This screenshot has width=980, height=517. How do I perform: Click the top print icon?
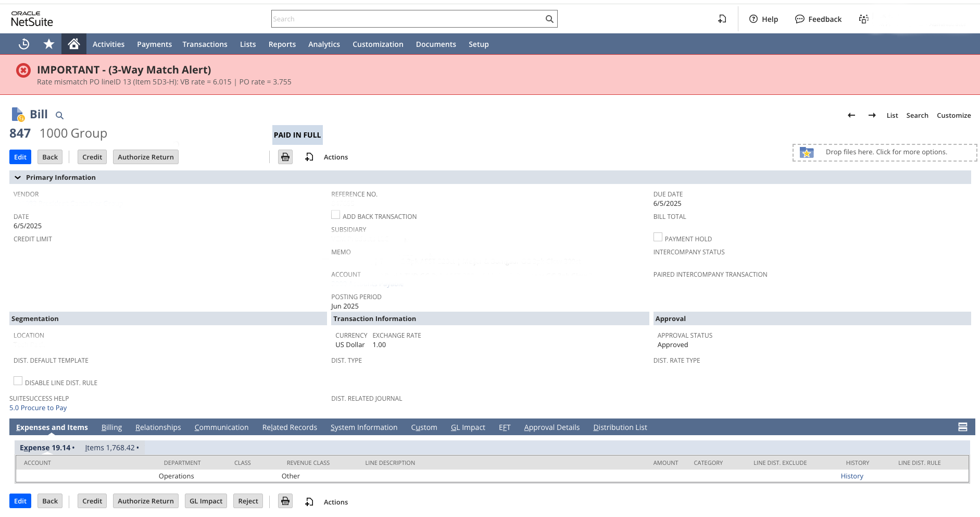point(285,157)
